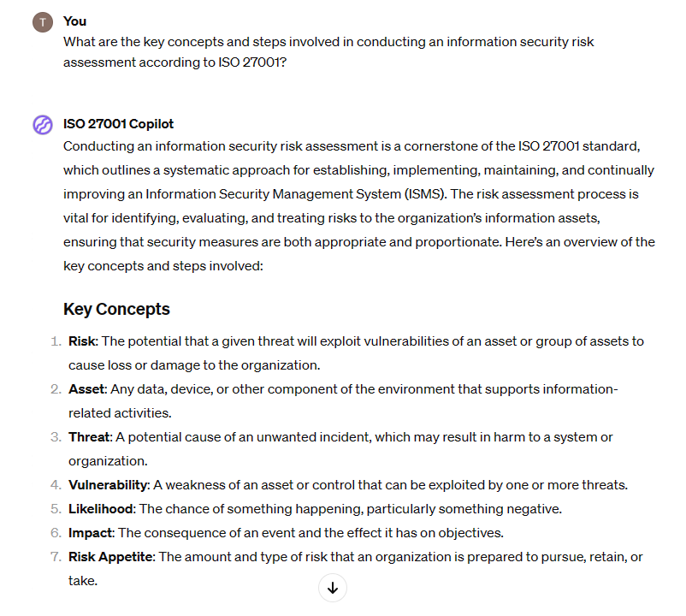Click the bold 'Threat' term
The height and width of the screenshot is (616, 686).
[89, 437]
